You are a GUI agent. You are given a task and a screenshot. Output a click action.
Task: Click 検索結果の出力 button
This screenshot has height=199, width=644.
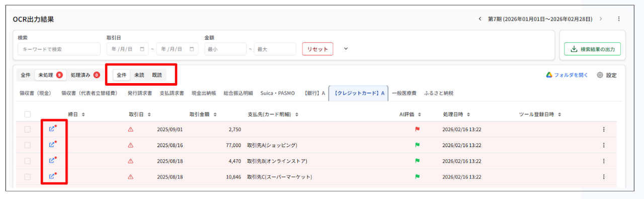593,49
